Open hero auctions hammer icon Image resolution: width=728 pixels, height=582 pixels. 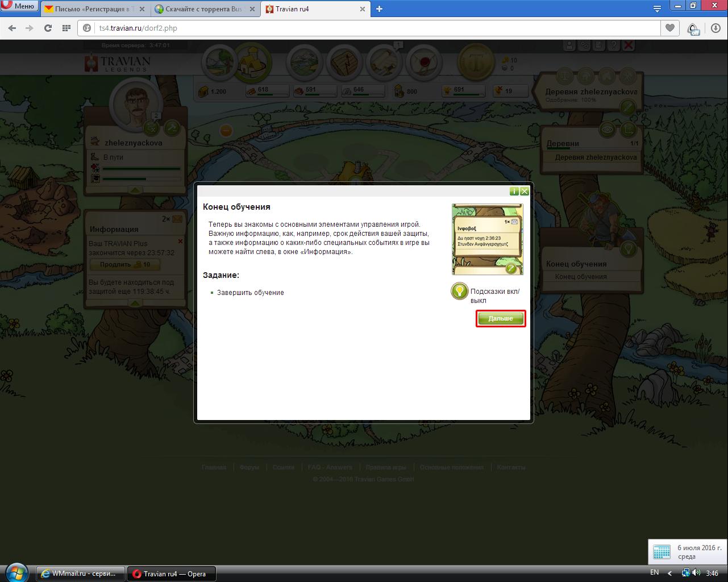pos(172,128)
